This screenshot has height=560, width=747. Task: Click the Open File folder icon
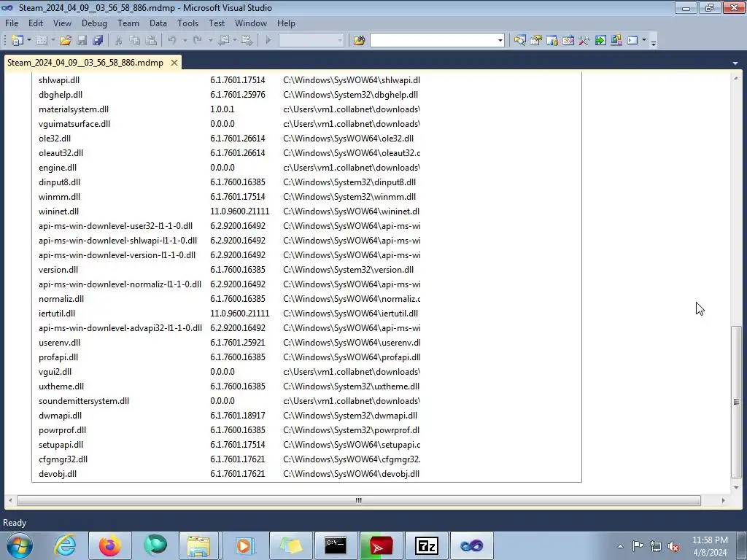point(66,41)
